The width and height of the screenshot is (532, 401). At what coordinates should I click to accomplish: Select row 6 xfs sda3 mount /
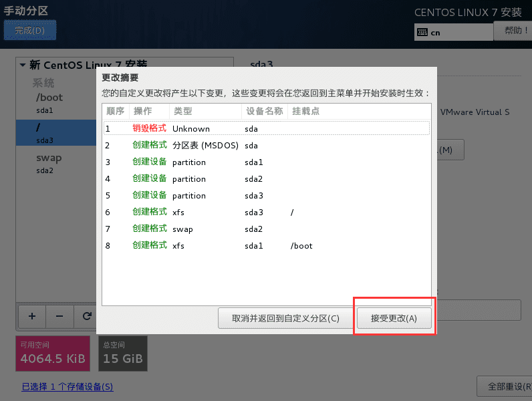coord(267,212)
